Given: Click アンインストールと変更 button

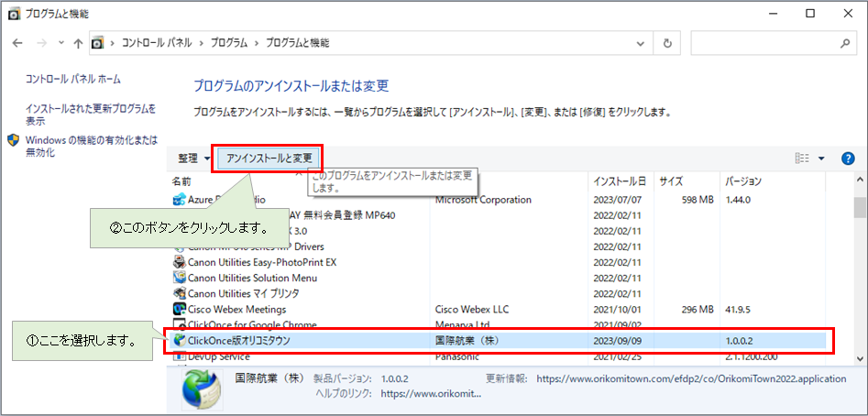Looking at the screenshot, I should tap(269, 159).
